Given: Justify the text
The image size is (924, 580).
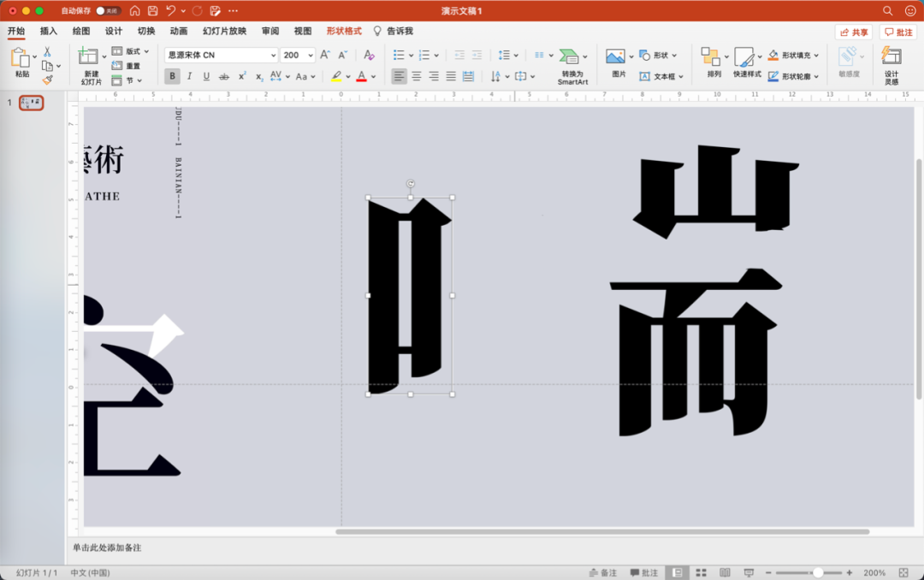Looking at the screenshot, I should 451,76.
